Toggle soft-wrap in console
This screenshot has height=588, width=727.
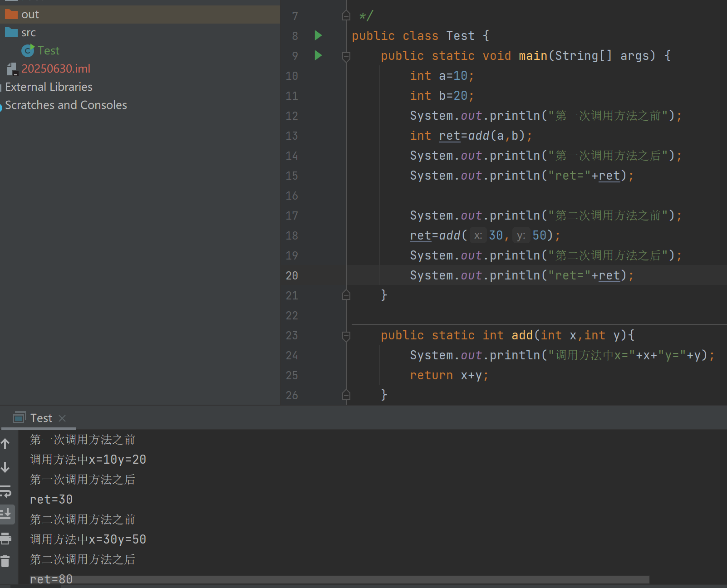5,491
